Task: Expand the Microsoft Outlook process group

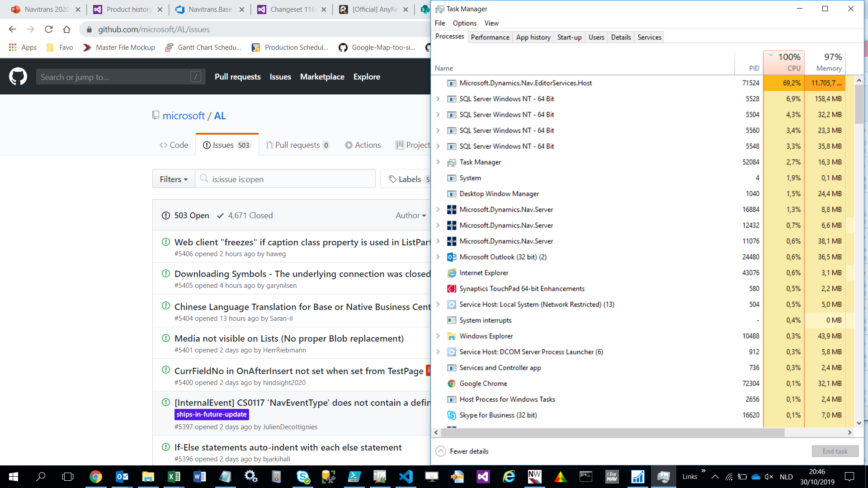Action: pyautogui.click(x=438, y=257)
